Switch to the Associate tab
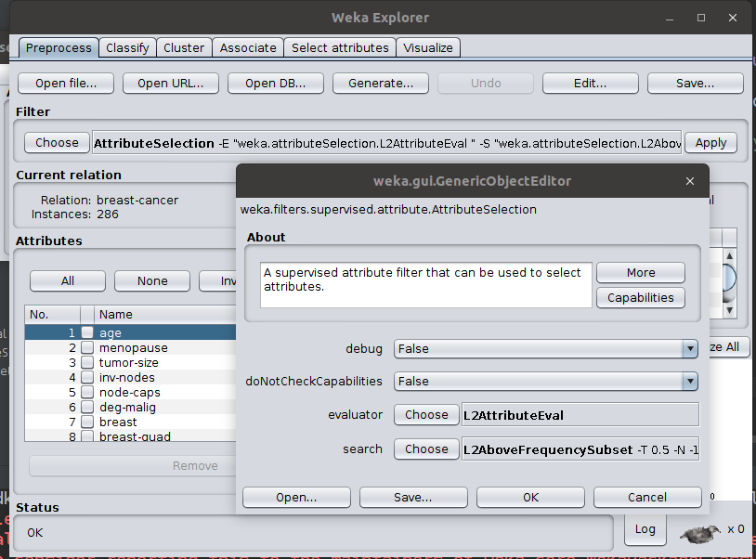 (x=248, y=47)
